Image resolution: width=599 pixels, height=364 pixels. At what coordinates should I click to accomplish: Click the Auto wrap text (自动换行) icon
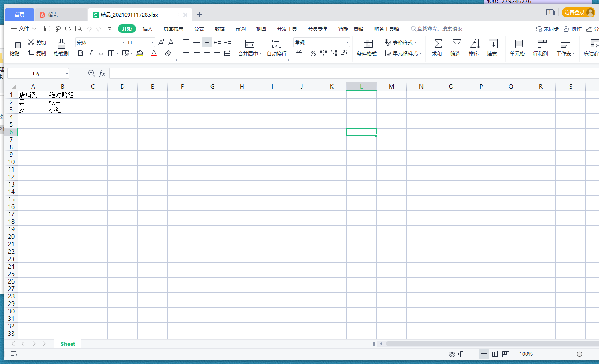[277, 44]
